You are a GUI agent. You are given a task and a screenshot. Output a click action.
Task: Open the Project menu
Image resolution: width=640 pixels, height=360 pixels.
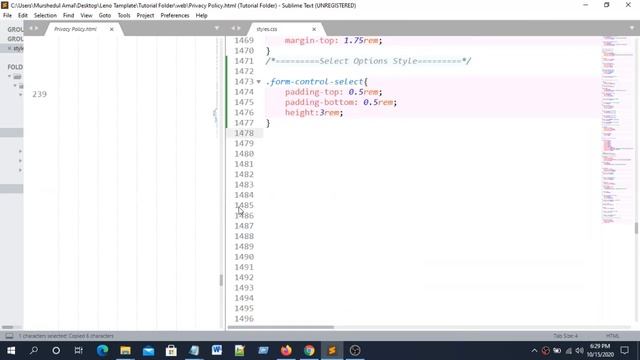click(x=145, y=16)
